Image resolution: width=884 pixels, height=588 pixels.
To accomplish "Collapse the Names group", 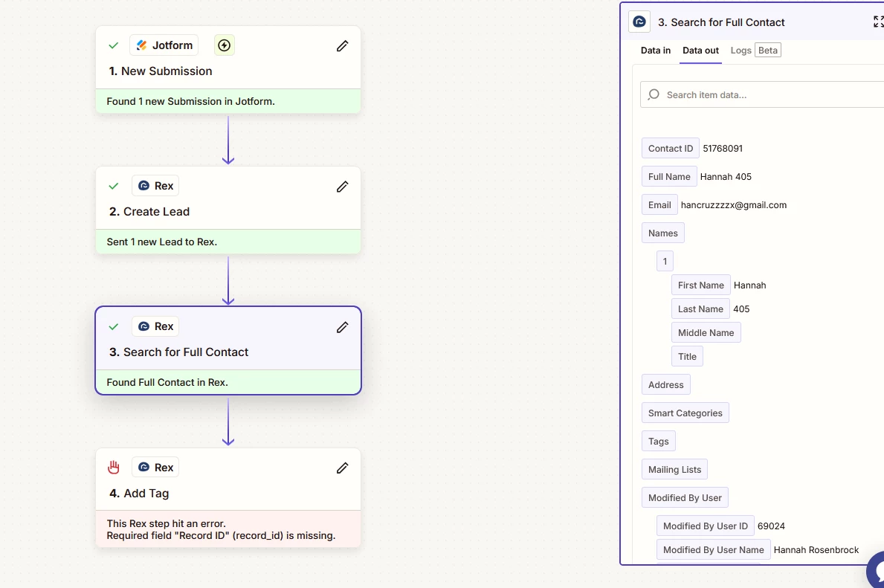I will click(663, 233).
